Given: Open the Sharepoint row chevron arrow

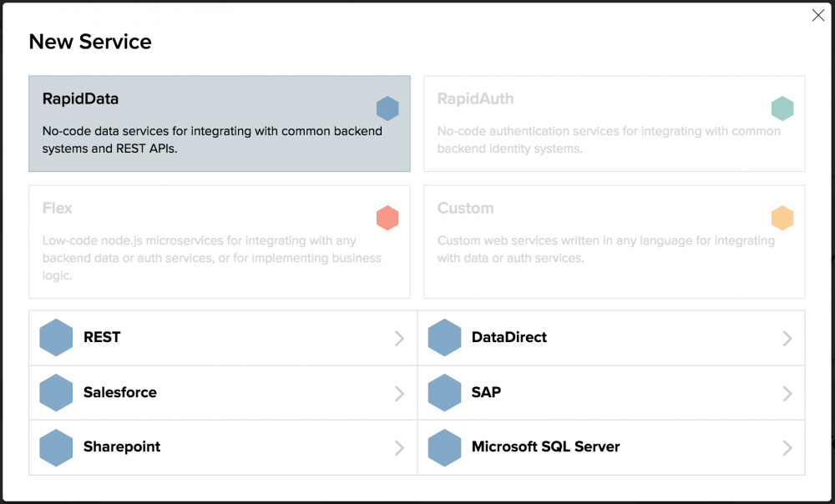Looking at the screenshot, I should [x=399, y=448].
